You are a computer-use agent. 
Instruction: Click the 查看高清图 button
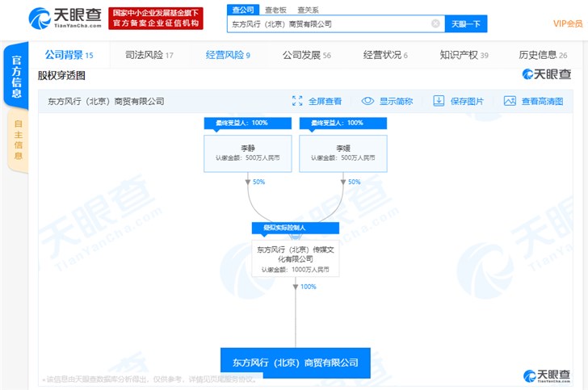point(534,101)
